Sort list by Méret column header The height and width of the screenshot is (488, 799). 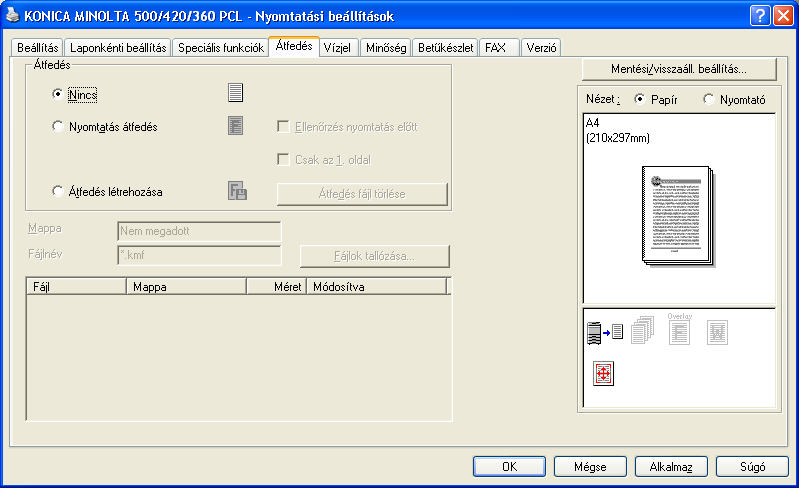(276, 287)
